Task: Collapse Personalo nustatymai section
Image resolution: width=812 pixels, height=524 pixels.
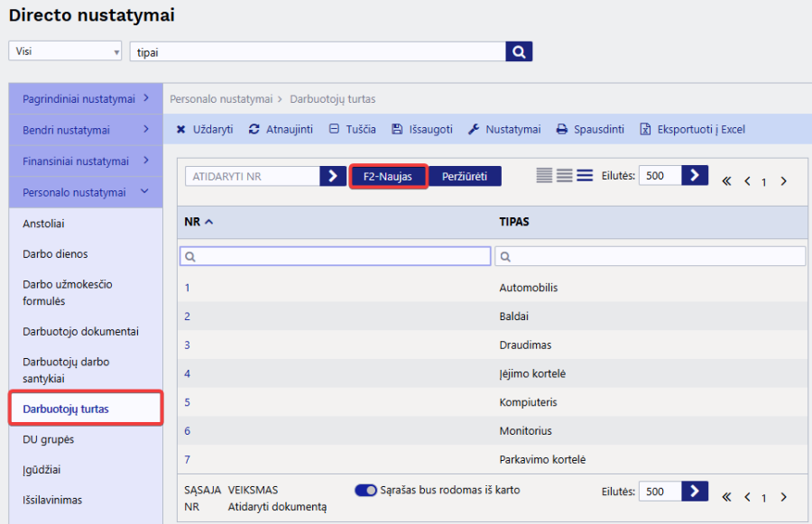Action: [x=86, y=192]
